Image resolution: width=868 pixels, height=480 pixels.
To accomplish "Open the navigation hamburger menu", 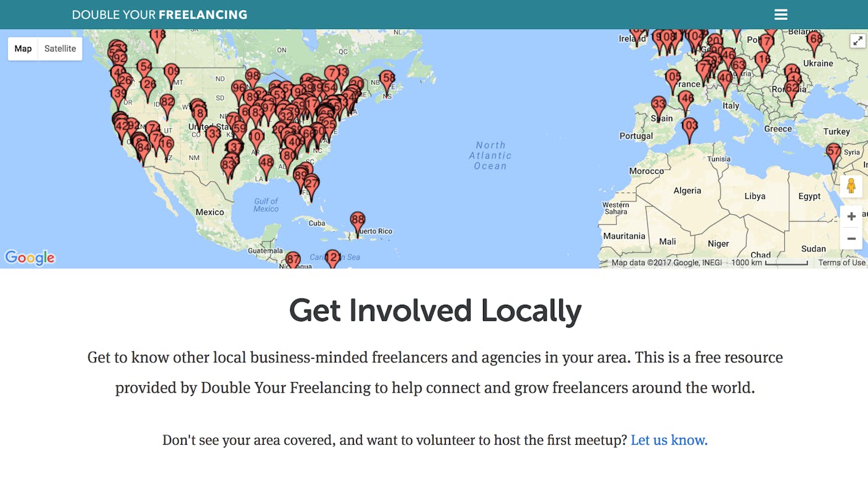I will pyautogui.click(x=781, y=14).
